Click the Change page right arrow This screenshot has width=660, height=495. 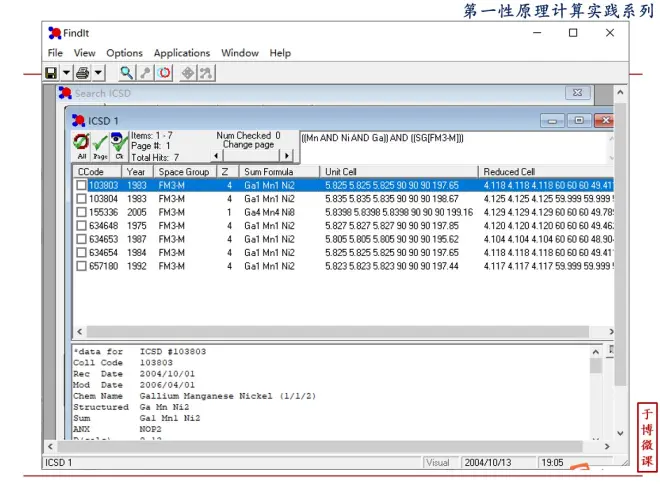click(287, 156)
